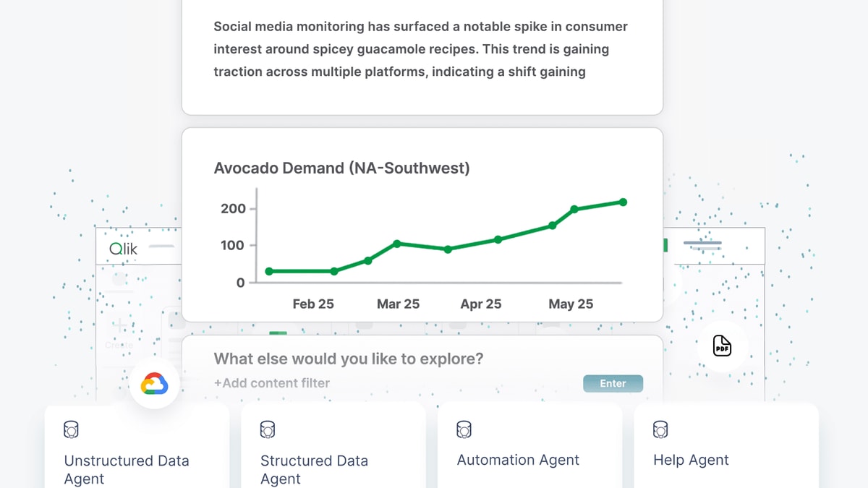Screen dimensions: 868x488
Task: Open the Structured Data Agent card
Action: (333, 445)
